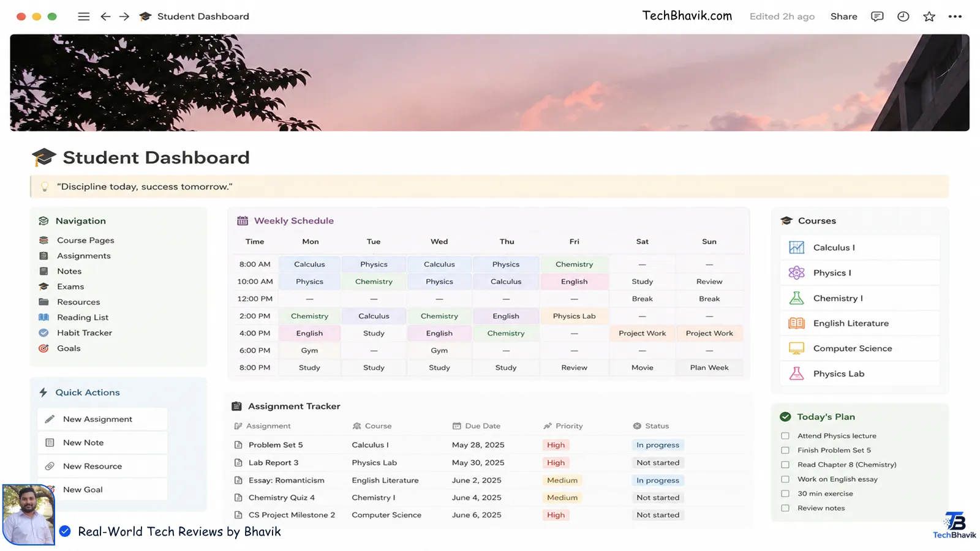Click the Computer Science monitor icon

(x=796, y=348)
